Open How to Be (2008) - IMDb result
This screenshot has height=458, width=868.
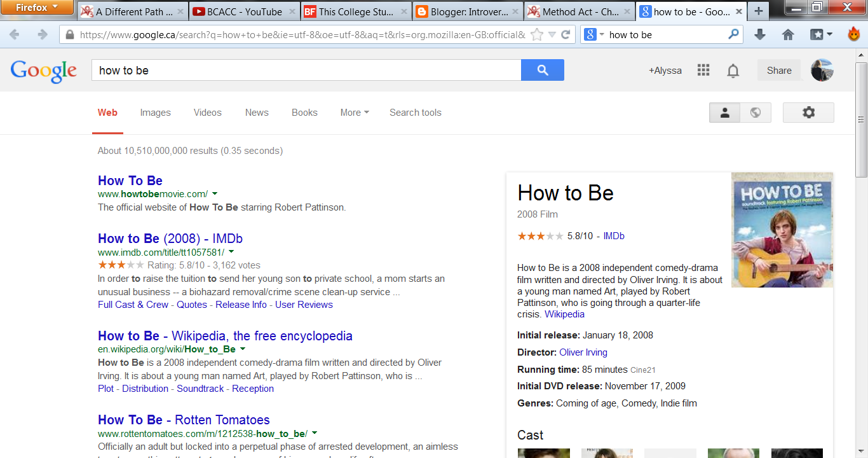point(170,239)
